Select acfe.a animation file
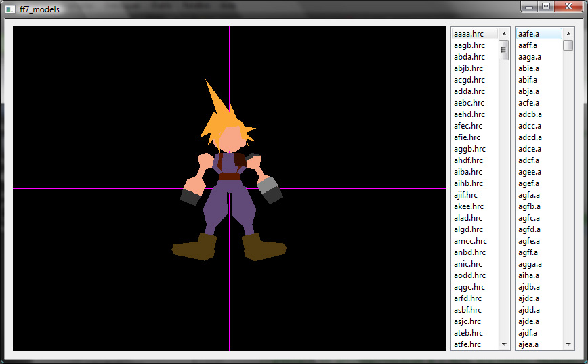The image size is (588, 364). pyautogui.click(x=539, y=103)
